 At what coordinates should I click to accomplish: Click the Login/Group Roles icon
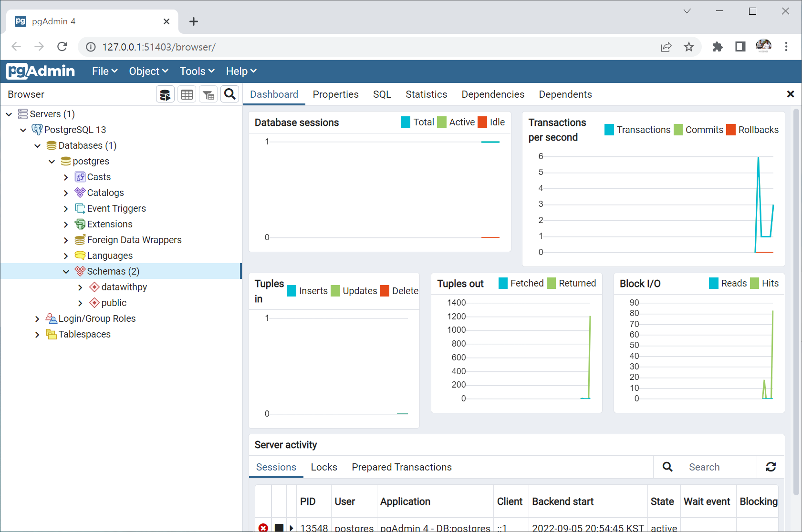[52, 318]
